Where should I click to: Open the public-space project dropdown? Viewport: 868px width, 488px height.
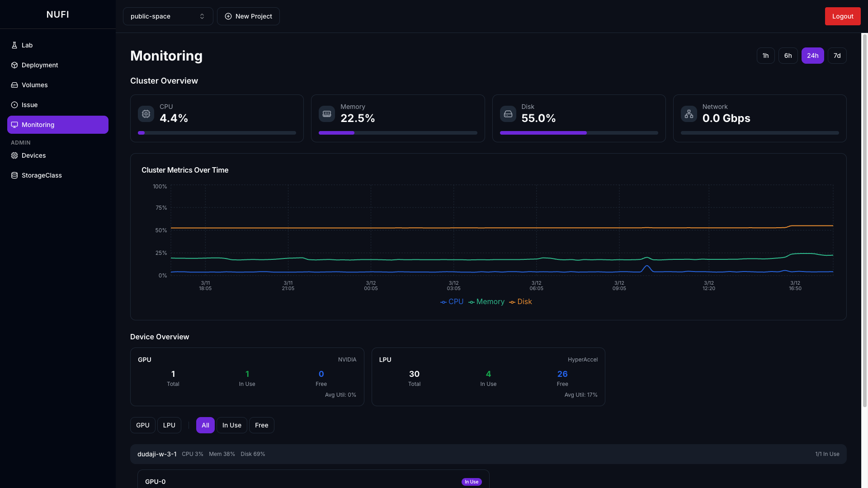coord(168,16)
